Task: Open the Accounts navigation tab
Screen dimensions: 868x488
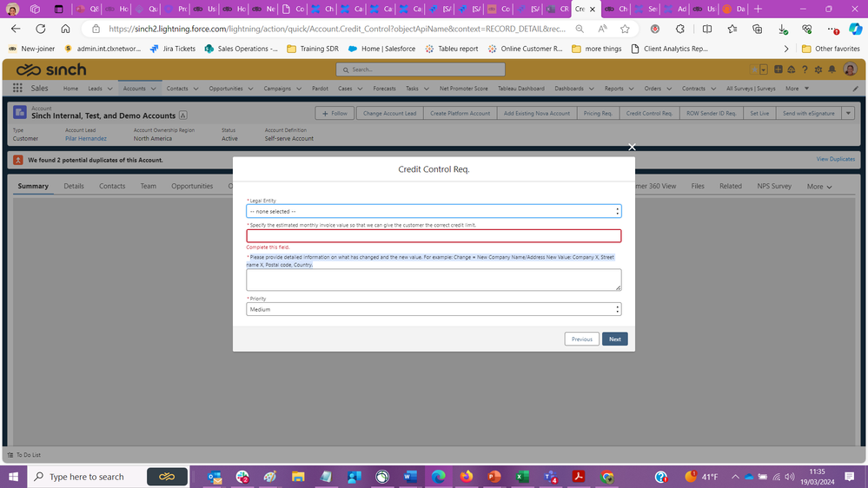Action: (x=135, y=89)
